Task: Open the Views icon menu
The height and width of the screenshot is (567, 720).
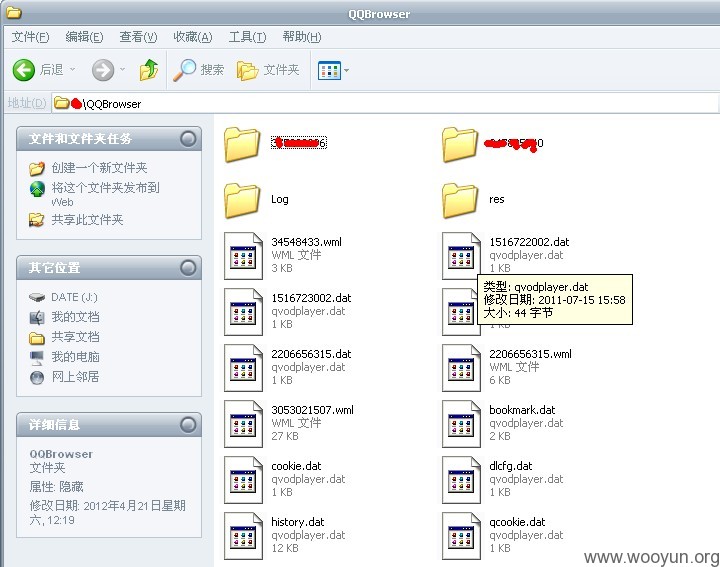Action: pos(329,70)
